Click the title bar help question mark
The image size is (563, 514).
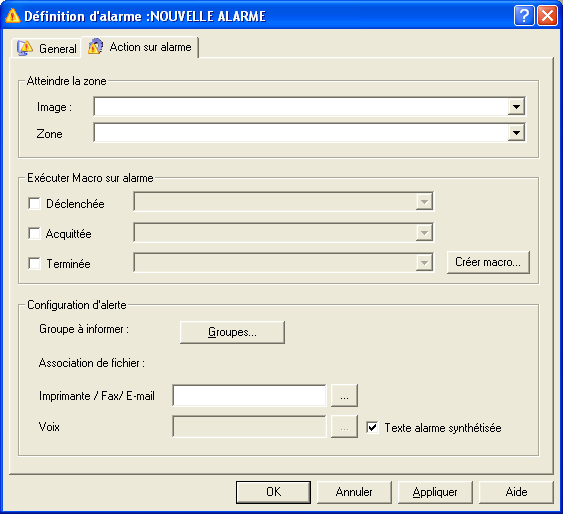pos(524,16)
